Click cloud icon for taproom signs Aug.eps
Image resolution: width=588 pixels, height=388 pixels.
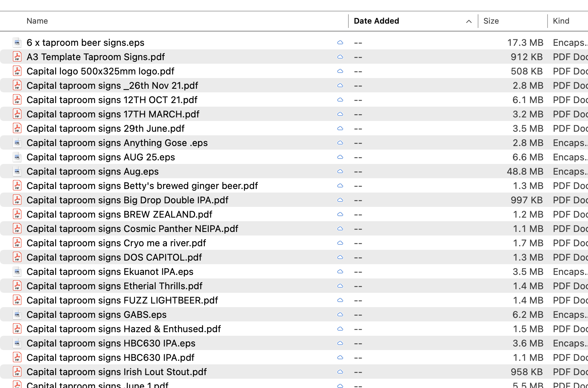click(x=340, y=171)
